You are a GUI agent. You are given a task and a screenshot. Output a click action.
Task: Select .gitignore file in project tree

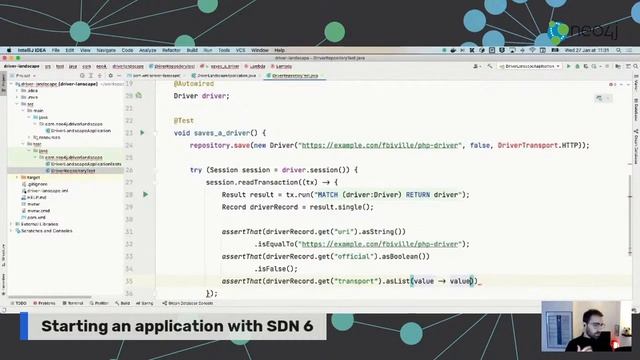point(34,184)
